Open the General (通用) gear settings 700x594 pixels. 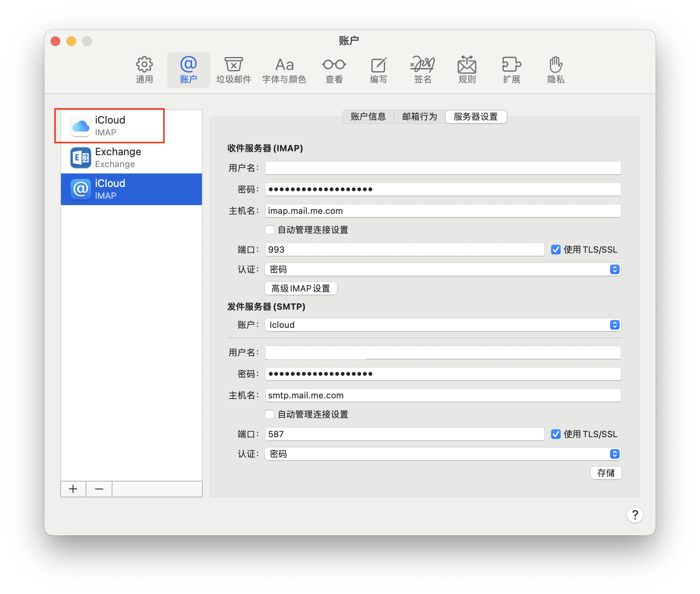coord(145,70)
